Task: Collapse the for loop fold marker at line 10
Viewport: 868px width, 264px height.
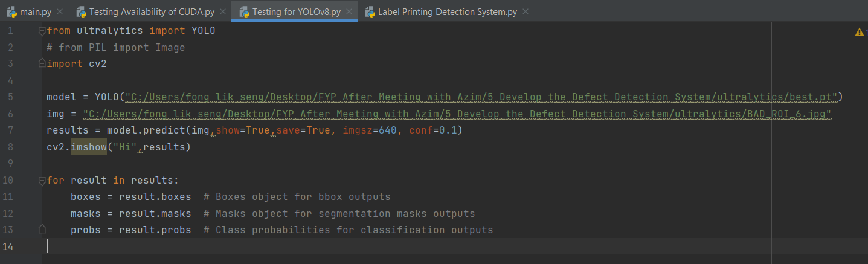Action: [42, 180]
